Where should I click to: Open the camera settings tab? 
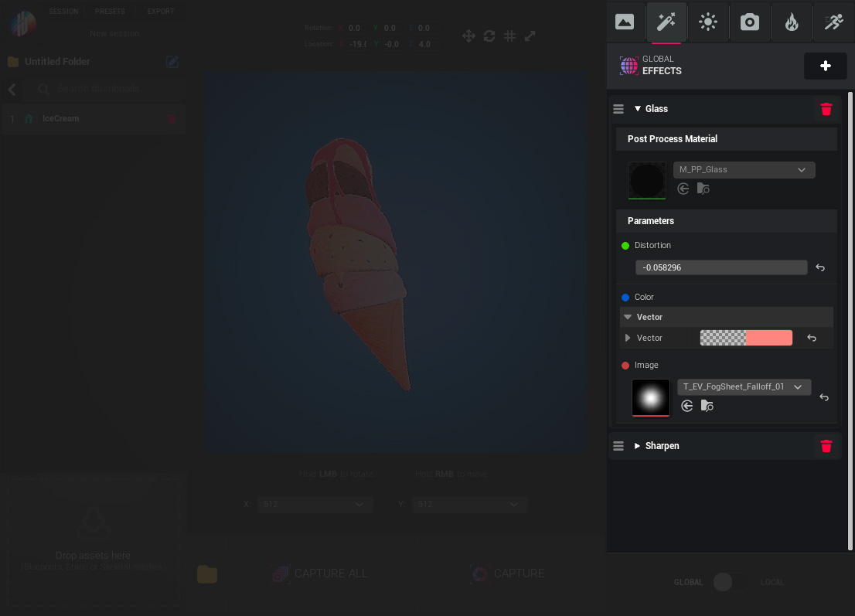[x=749, y=22]
